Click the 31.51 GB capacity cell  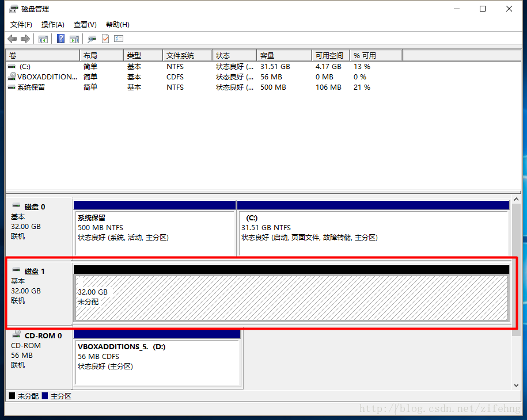[x=275, y=67]
